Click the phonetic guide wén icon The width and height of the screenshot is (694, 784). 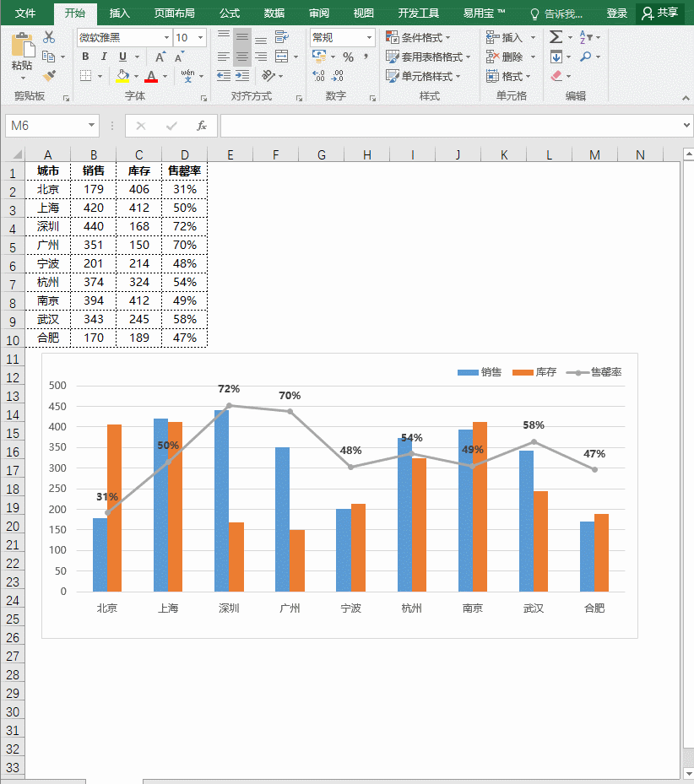click(187, 76)
